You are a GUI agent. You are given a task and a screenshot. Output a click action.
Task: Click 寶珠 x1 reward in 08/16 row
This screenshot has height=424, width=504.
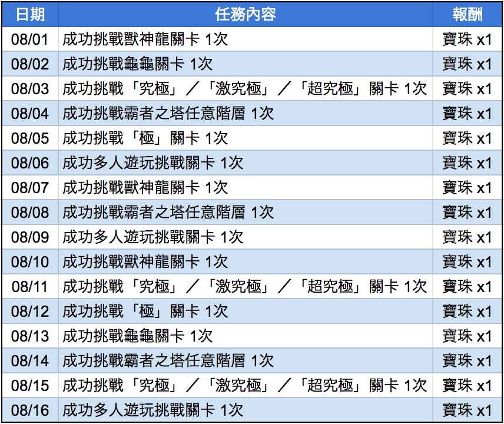(x=467, y=410)
